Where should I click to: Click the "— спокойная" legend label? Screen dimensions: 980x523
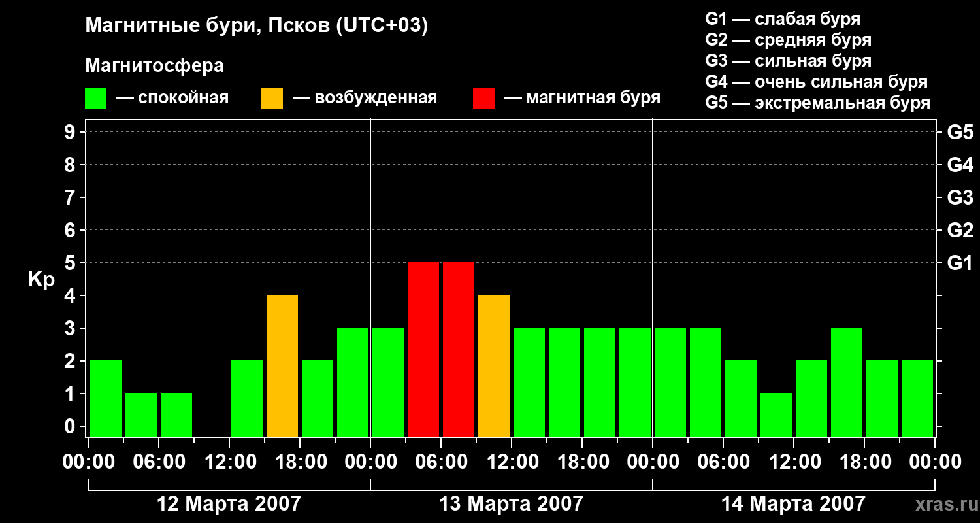172,98
